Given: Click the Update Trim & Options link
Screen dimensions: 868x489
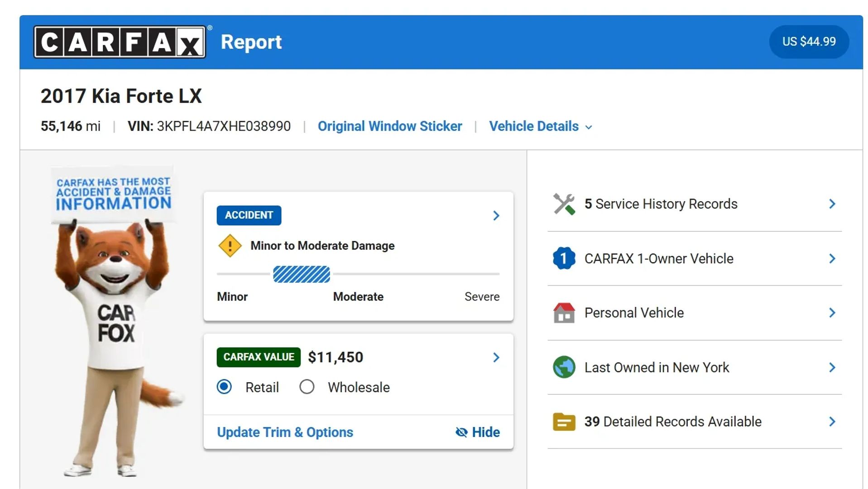Looking at the screenshot, I should (285, 432).
